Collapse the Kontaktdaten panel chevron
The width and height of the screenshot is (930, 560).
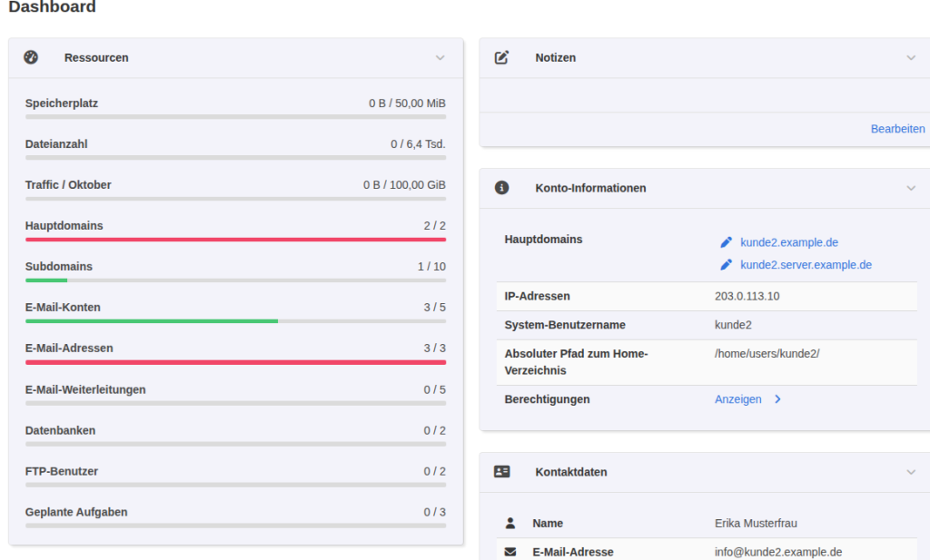pos(911,472)
